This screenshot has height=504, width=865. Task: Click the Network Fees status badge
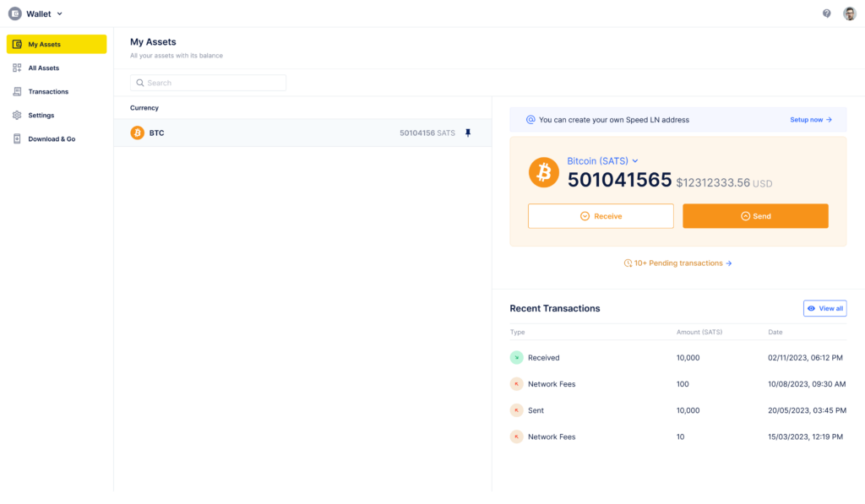pyautogui.click(x=517, y=384)
